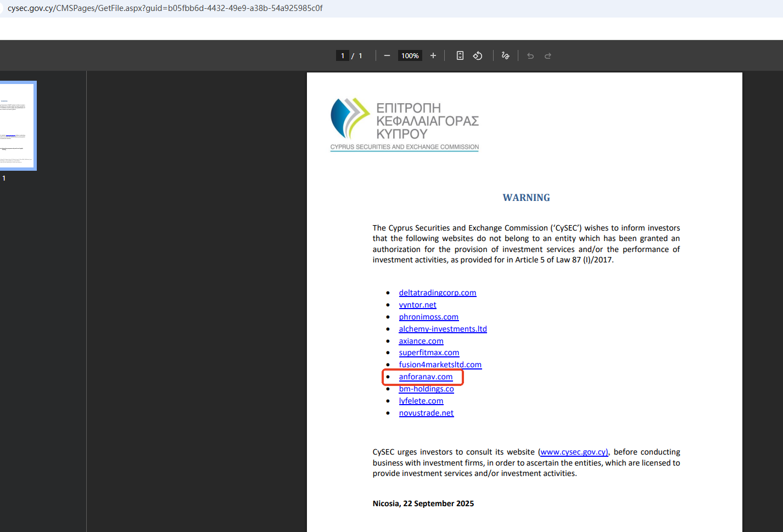Open the axiance.com link
The height and width of the screenshot is (532, 783).
(421, 341)
